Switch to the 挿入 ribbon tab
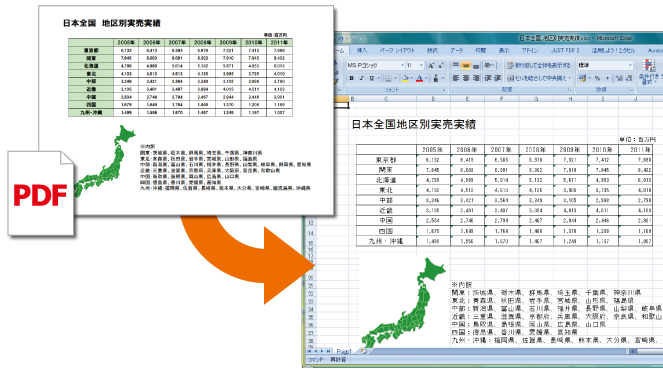Viewport: 663px width, 373px height. pos(362,50)
